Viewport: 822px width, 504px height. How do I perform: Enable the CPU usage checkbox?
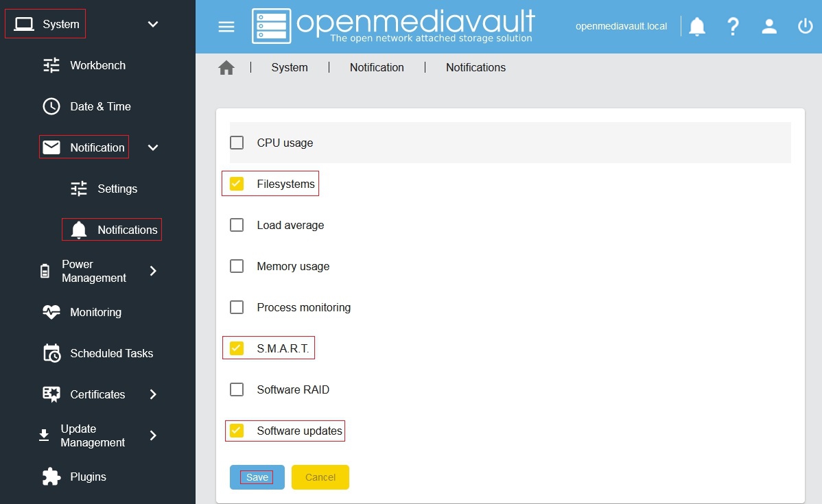237,143
